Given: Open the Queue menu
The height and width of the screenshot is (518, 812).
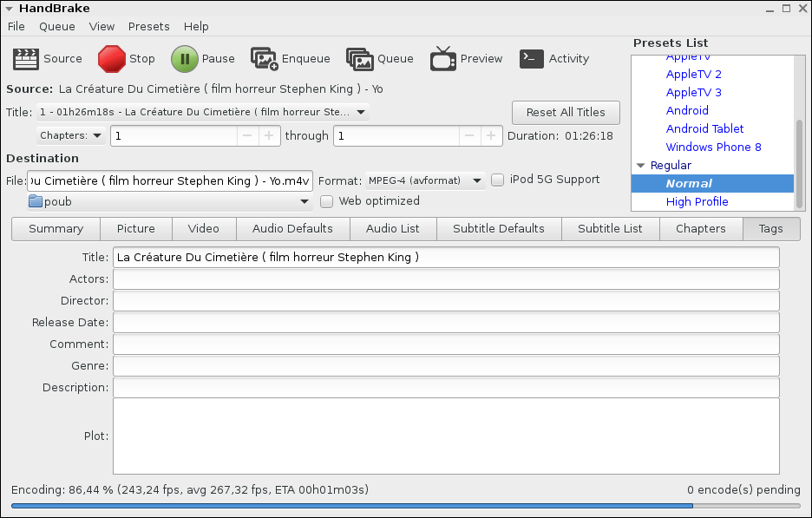Looking at the screenshot, I should (57, 26).
